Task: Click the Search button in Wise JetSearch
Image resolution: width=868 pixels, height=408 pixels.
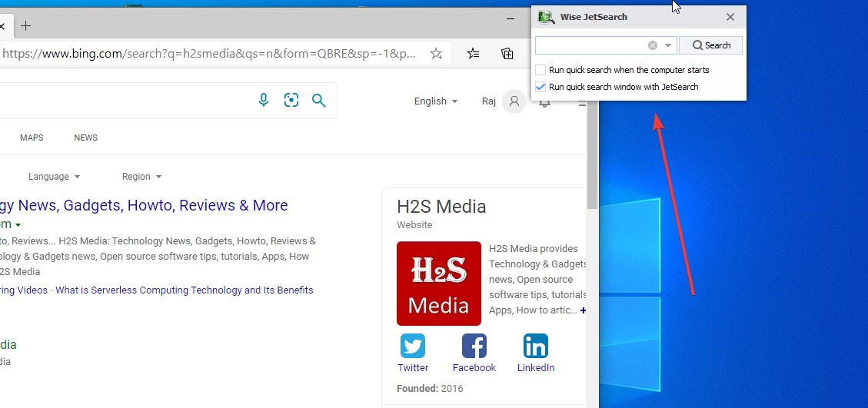Action: click(x=710, y=45)
